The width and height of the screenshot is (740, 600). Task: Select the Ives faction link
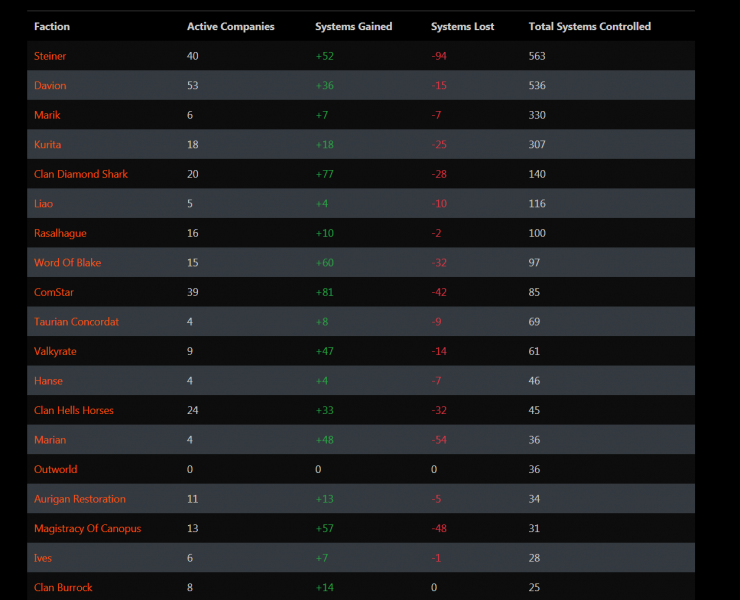[x=43, y=558]
